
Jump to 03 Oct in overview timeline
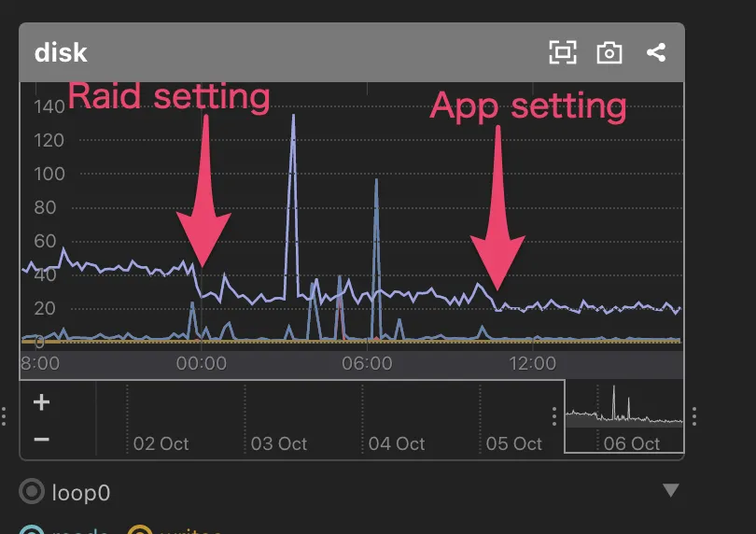pos(278,443)
